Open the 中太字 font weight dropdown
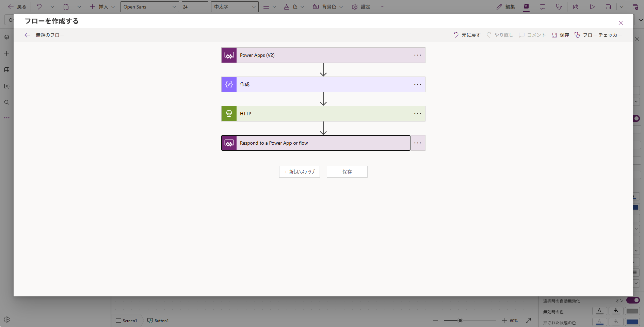This screenshot has height=327, width=644. click(x=235, y=7)
